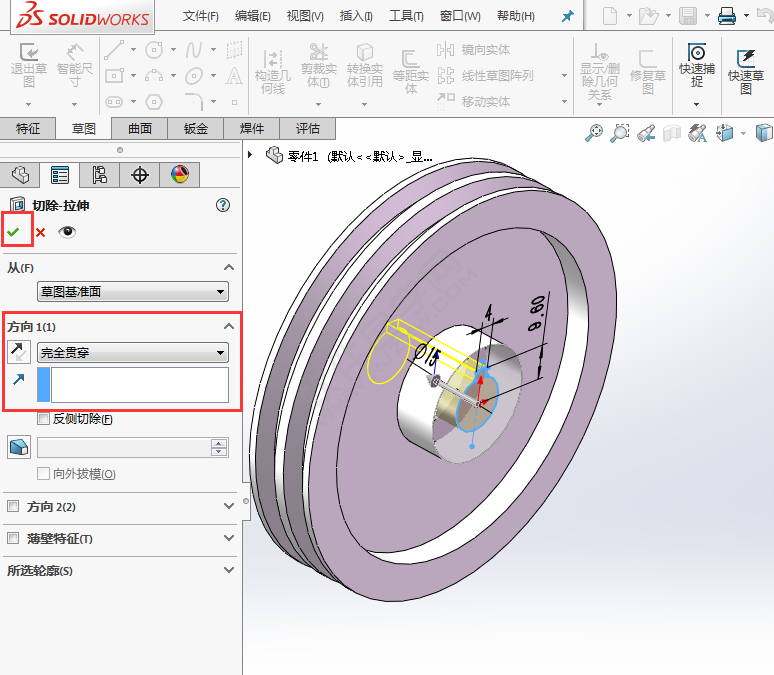Cancel the cut-extrude with red X
Screen dimensions: 774x675
40,232
